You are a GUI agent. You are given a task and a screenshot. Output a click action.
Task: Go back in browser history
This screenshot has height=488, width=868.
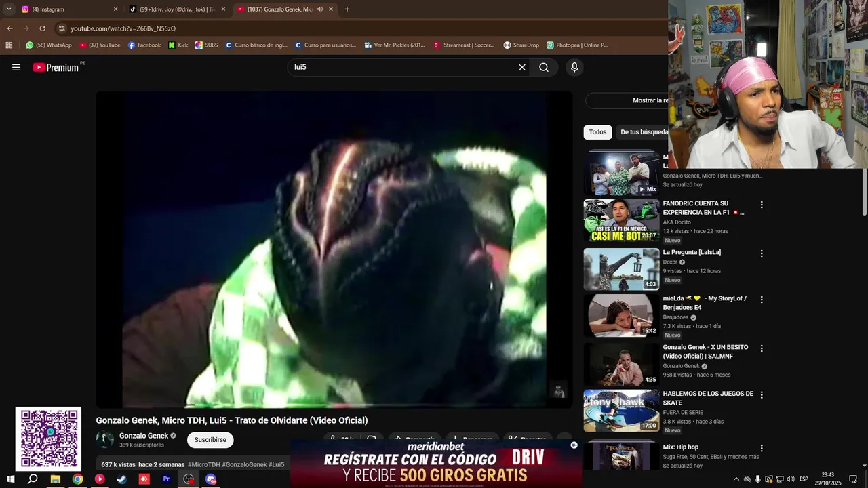pyautogui.click(x=9, y=28)
